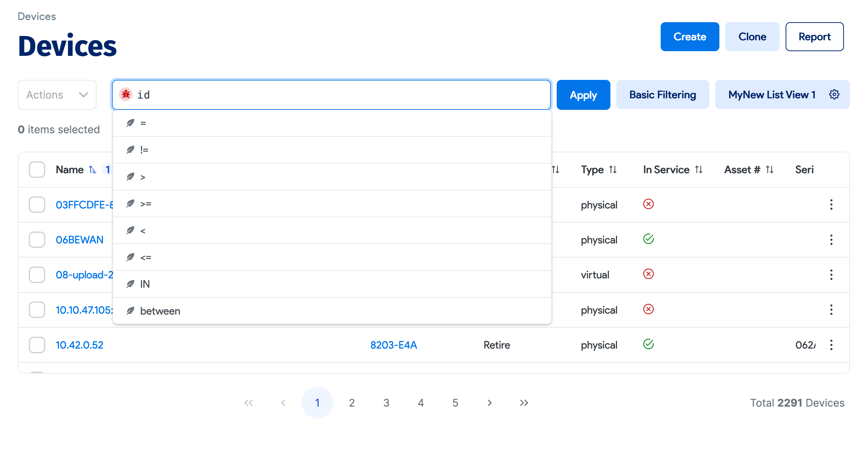Screen dimensions: 868x450
Task: Sort by Asset # column arrows
Action: tap(769, 169)
